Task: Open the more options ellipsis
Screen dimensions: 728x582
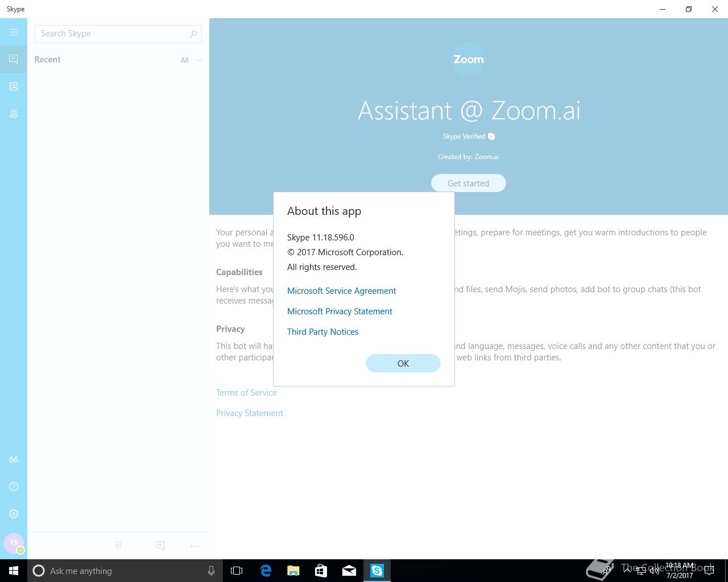Action: point(195,546)
